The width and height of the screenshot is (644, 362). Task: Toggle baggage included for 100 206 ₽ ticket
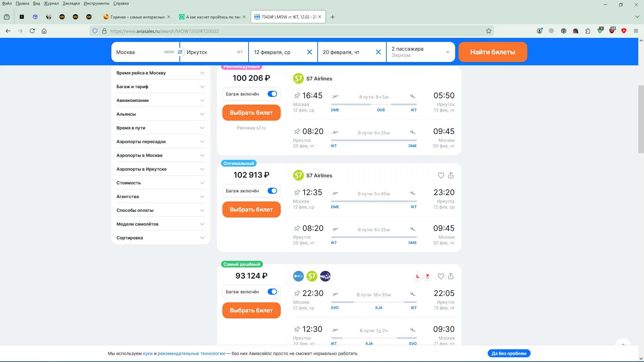tap(272, 94)
